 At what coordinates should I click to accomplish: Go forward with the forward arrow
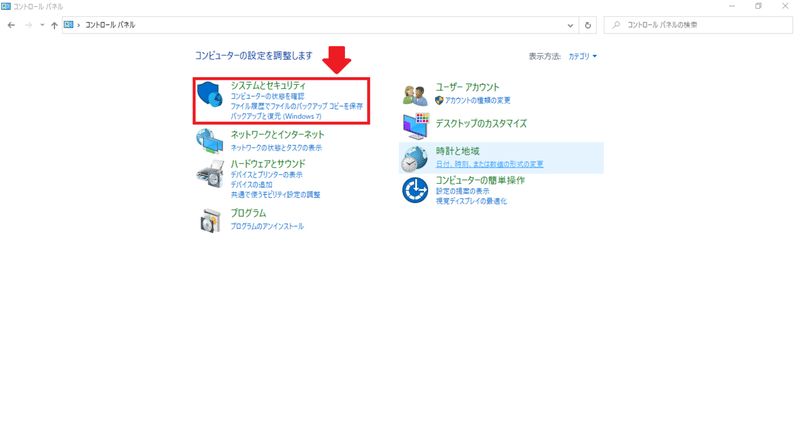coord(28,25)
